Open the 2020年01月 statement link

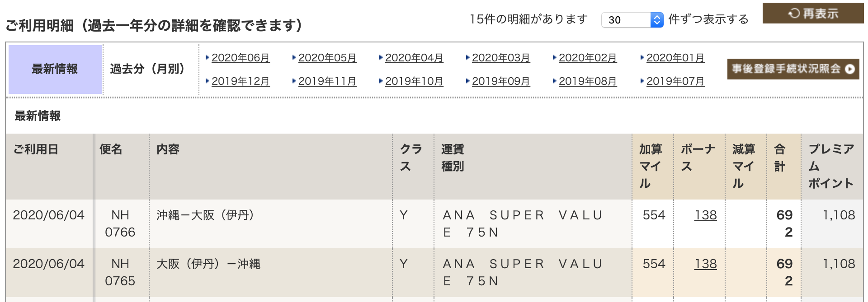tap(675, 58)
